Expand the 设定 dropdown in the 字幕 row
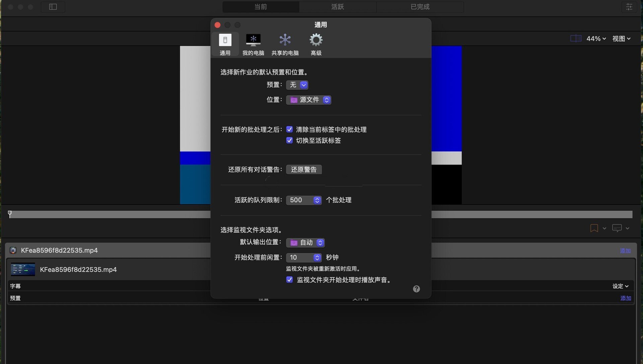This screenshot has height=364, width=643. pos(621,286)
